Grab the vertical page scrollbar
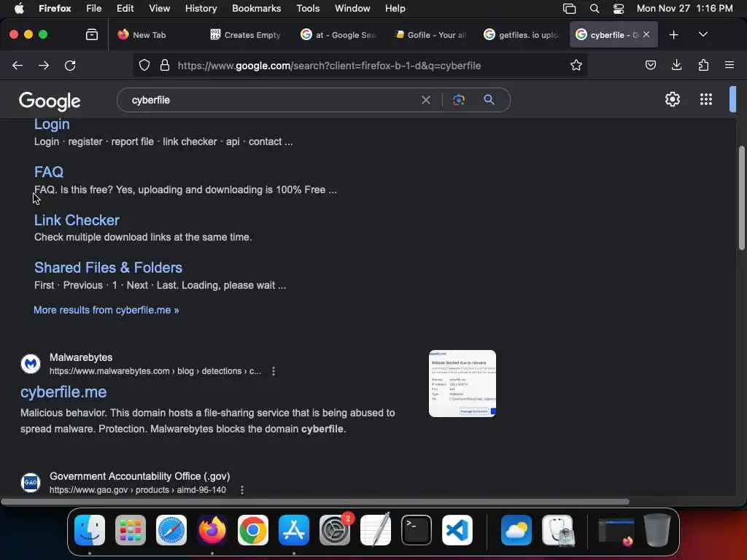 click(741, 198)
